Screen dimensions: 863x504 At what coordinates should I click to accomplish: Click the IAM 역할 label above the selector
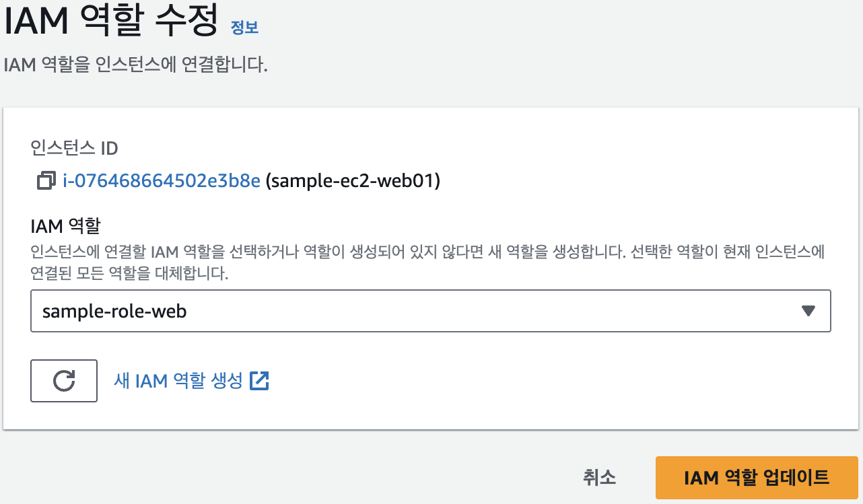(x=69, y=224)
